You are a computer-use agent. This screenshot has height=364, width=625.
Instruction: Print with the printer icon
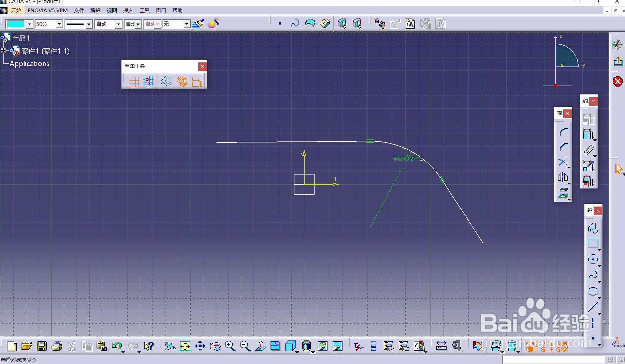pos(57,346)
